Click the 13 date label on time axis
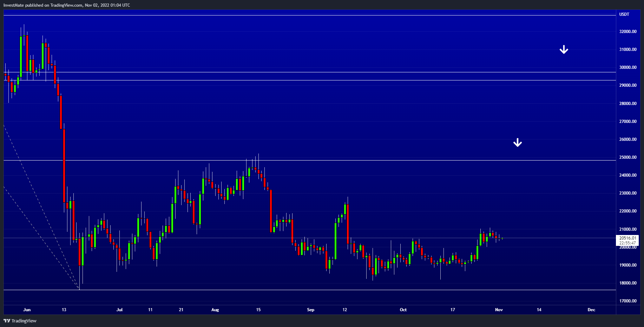Viewport: 644px width, 327px height. pos(64,310)
